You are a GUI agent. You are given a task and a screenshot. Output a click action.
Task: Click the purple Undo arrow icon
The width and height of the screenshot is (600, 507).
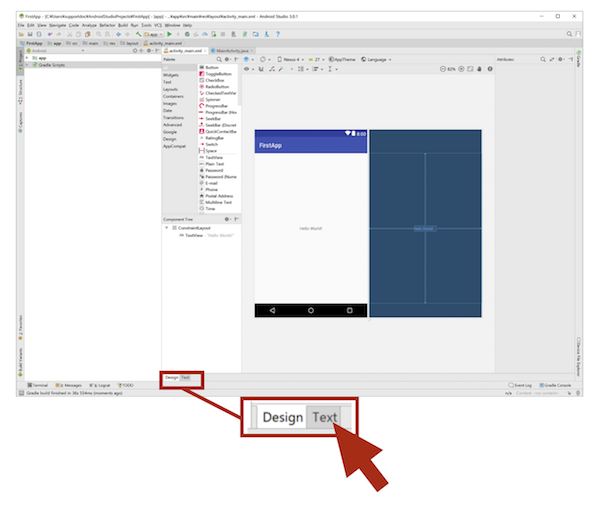(x=50, y=34)
